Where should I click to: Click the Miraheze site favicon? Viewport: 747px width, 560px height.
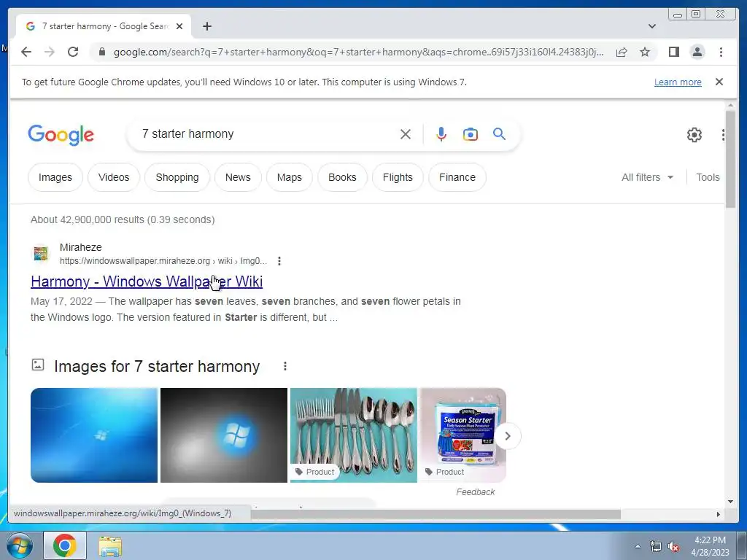coord(41,253)
